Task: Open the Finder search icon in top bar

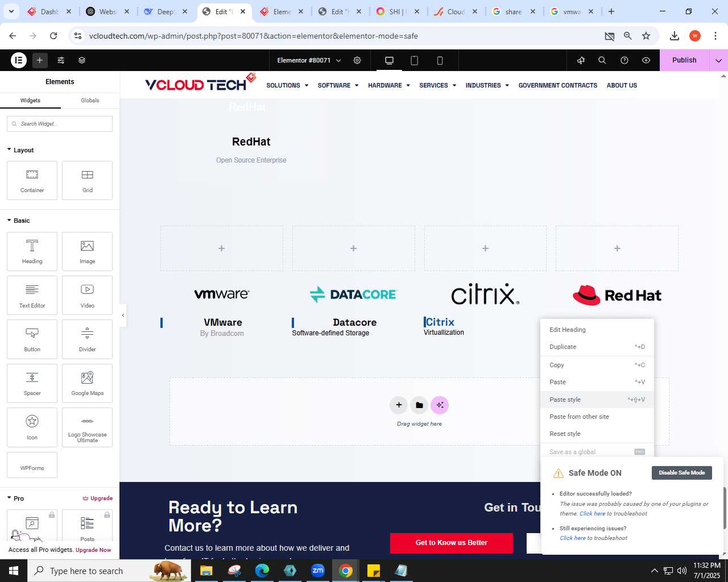Action: [602, 60]
